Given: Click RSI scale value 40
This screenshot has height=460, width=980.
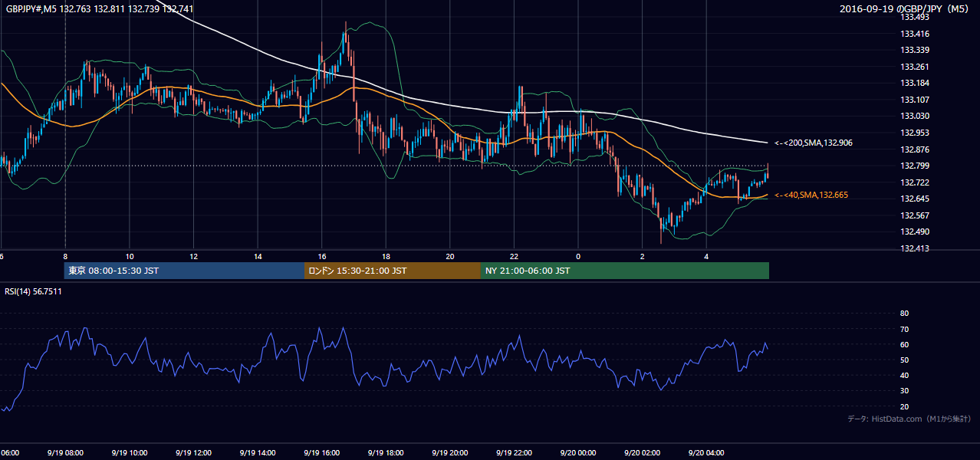Looking at the screenshot, I should pos(904,375).
